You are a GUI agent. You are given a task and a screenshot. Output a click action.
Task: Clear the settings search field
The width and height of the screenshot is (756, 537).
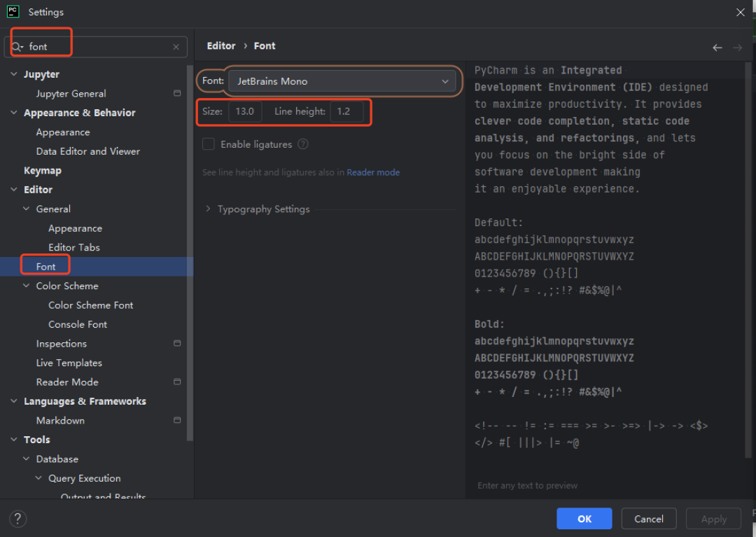point(176,47)
